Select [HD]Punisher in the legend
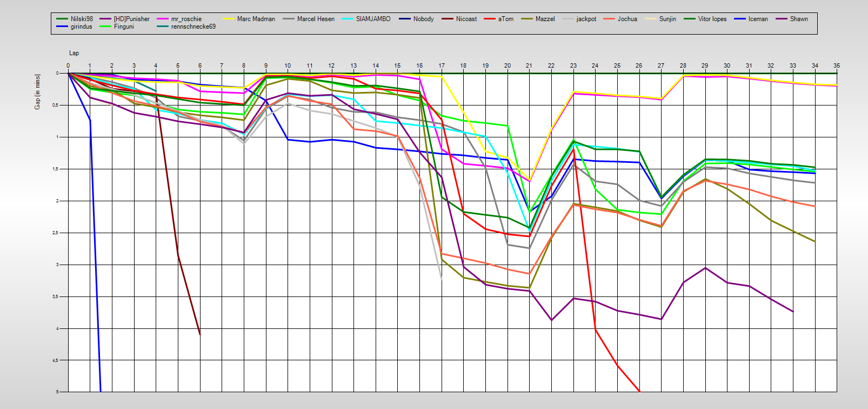Image resolution: width=868 pixels, height=409 pixels. (x=131, y=19)
